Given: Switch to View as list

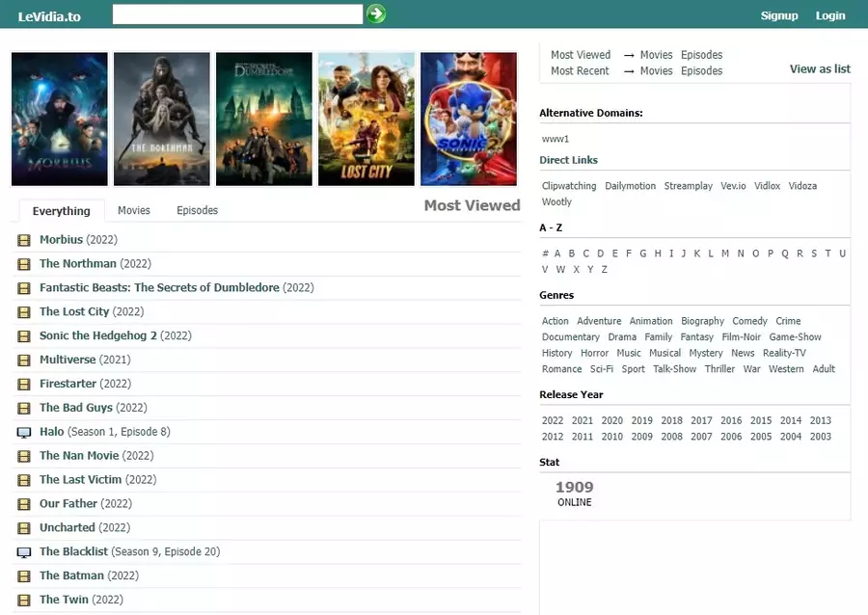Looking at the screenshot, I should [x=820, y=69].
